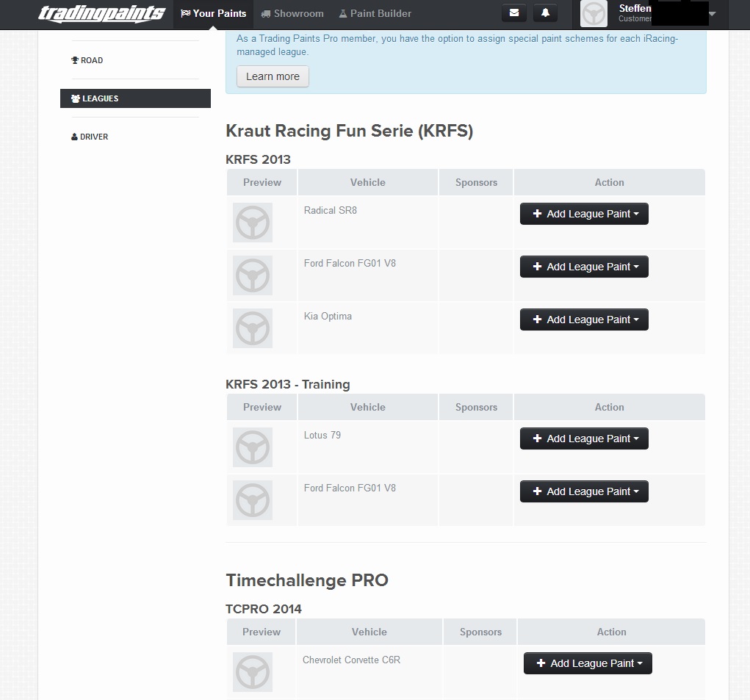The image size is (750, 700).
Task: Click the Radical SR8 vehicle name
Action: (331, 210)
